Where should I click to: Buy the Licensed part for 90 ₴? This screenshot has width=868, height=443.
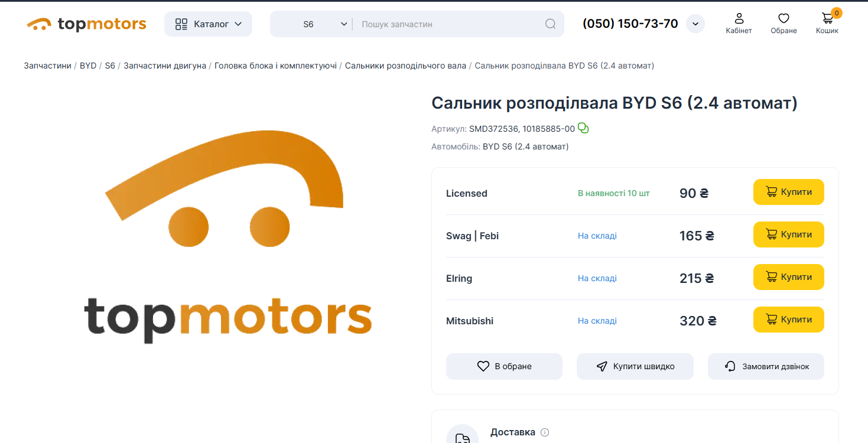[x=788, y=192]
